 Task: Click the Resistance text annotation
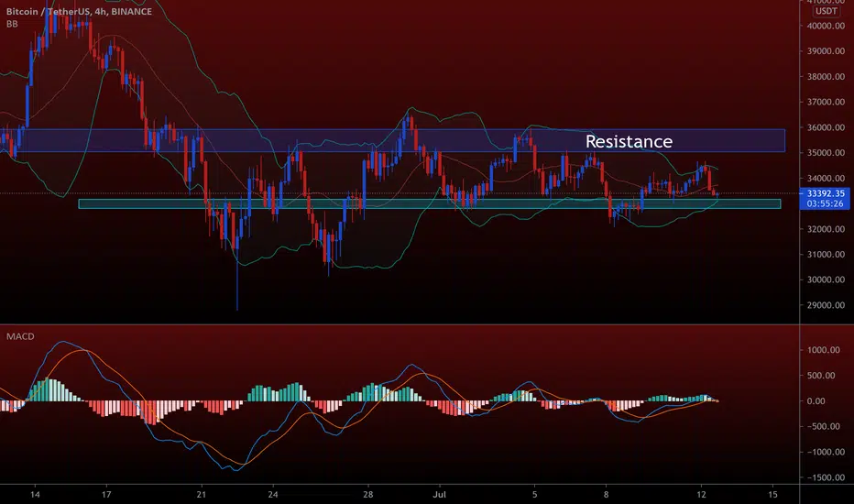629,142
